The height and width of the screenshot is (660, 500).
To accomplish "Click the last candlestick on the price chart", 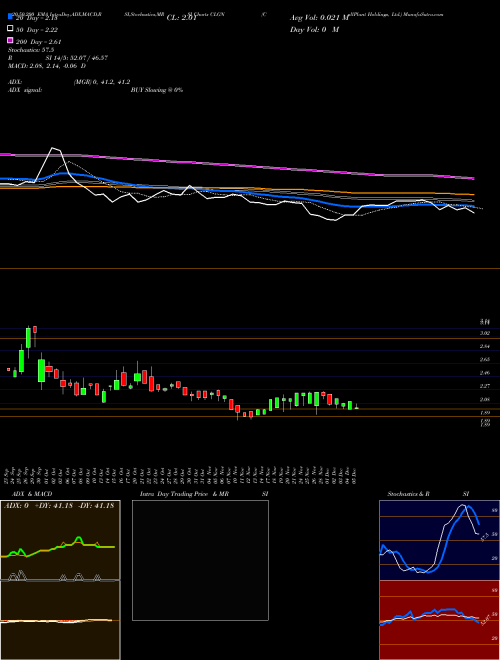I will pos(356,407).
